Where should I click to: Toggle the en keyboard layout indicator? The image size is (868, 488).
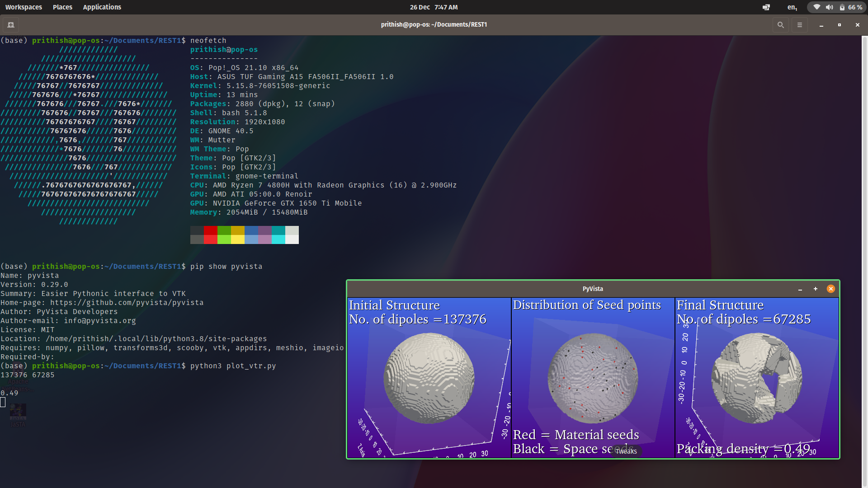pos(792,7)
